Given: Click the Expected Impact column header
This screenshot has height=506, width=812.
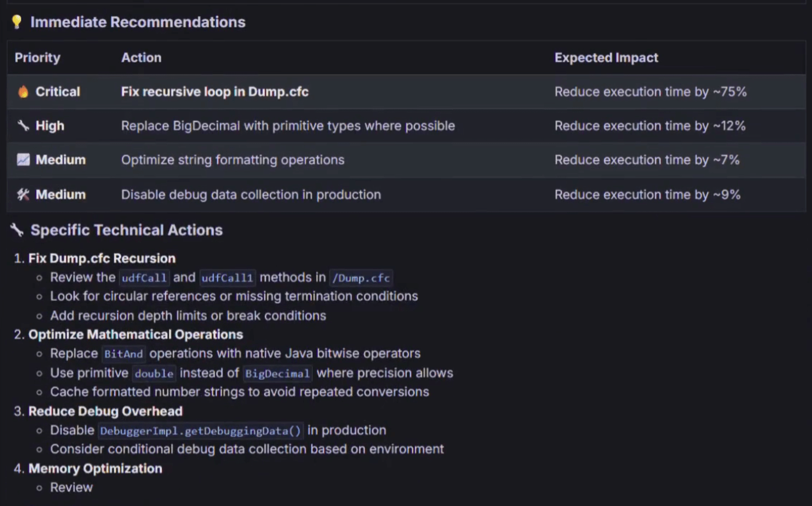Looking at the screenshot, I should (606, 58).
